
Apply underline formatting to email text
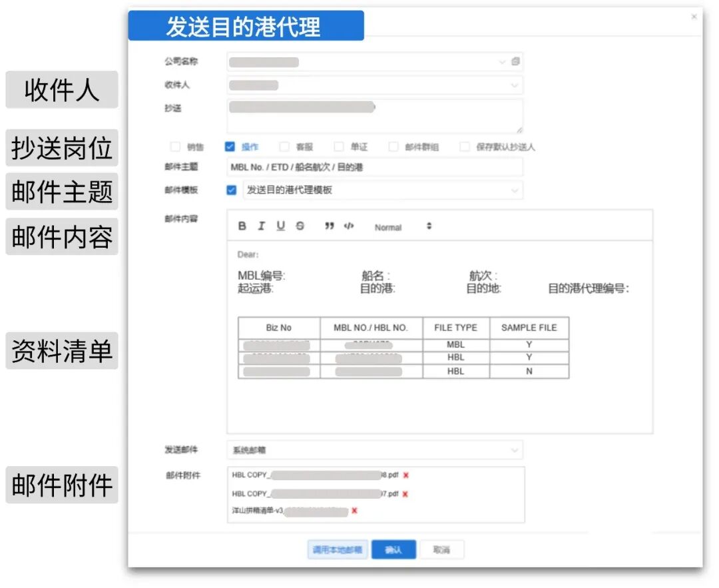280,226
